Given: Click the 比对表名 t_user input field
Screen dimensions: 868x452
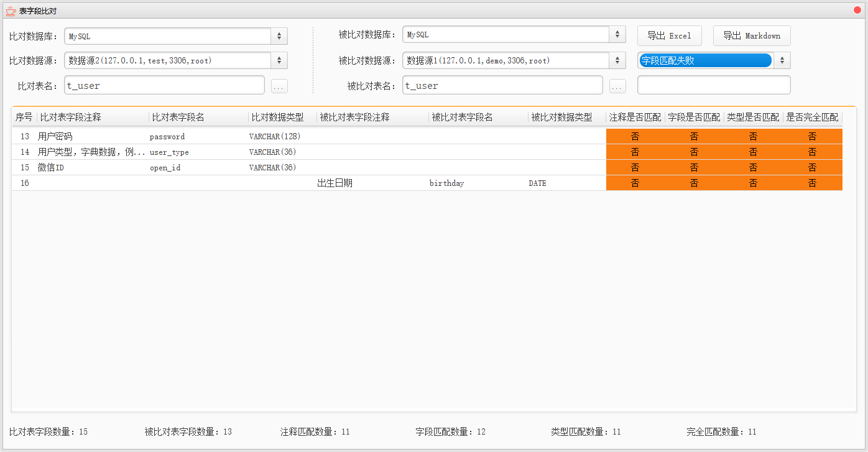Looking at the screenshot, I should [164, 85].
